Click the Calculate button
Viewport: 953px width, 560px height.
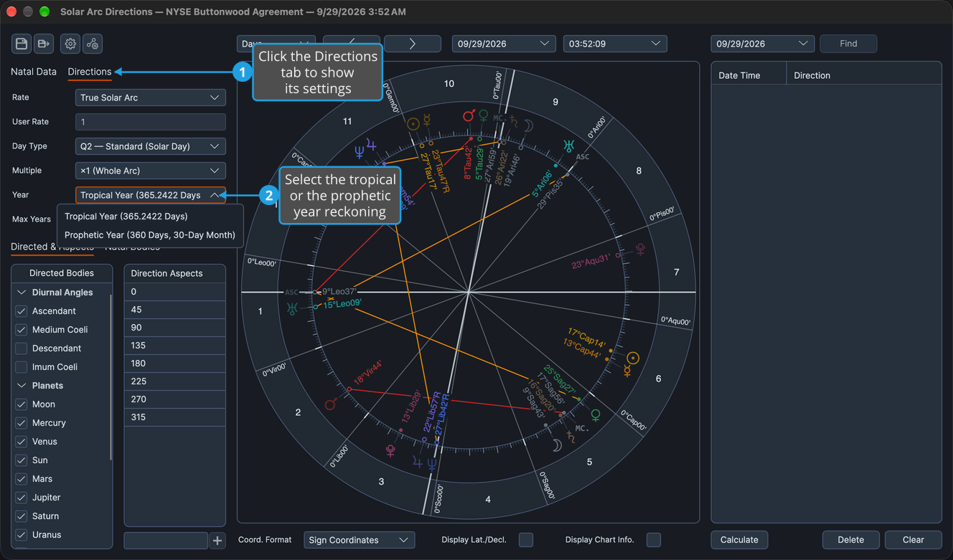click(739, 540)
